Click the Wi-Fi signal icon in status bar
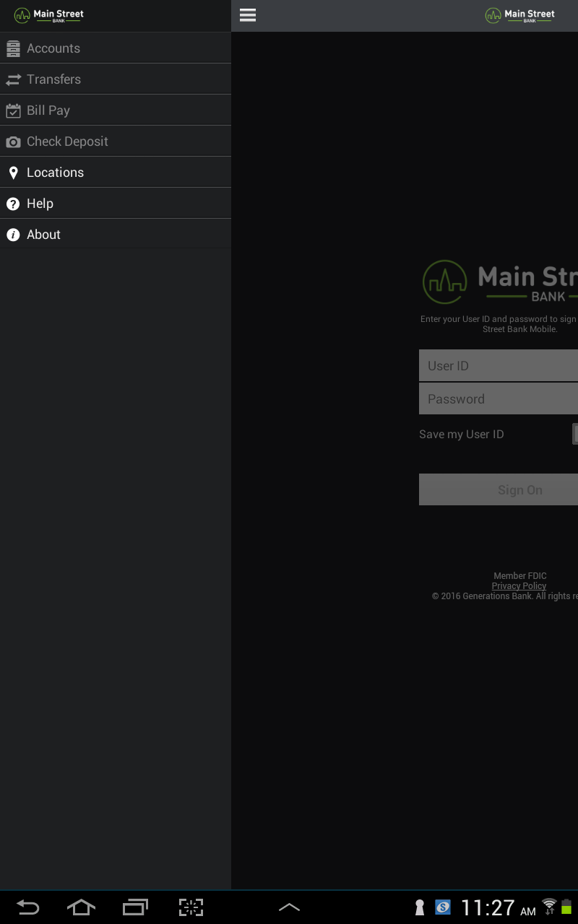Viewport: 578px width, 924px height. [x=548, y=907]
